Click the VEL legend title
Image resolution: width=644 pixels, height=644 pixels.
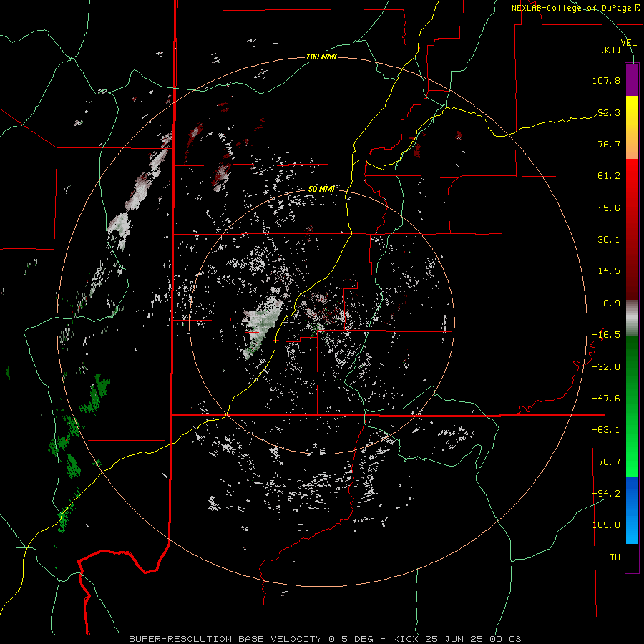pyautogui.click(x=629, y=43)
